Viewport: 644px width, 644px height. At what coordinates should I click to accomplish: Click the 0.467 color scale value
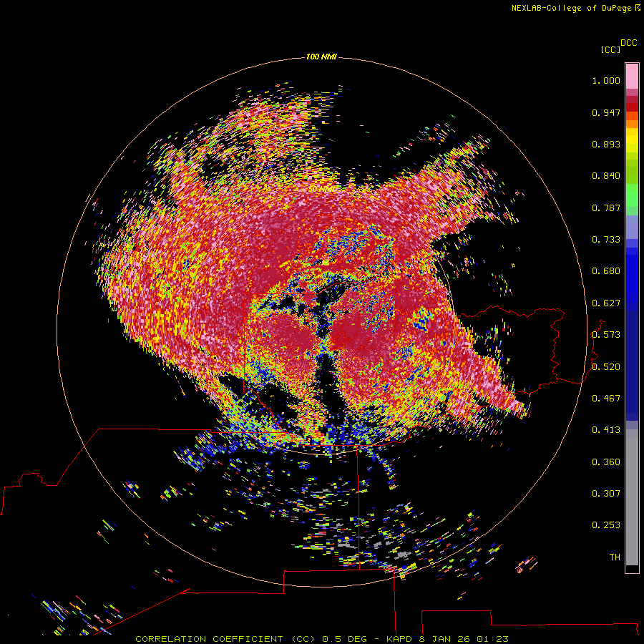[606, 399]
